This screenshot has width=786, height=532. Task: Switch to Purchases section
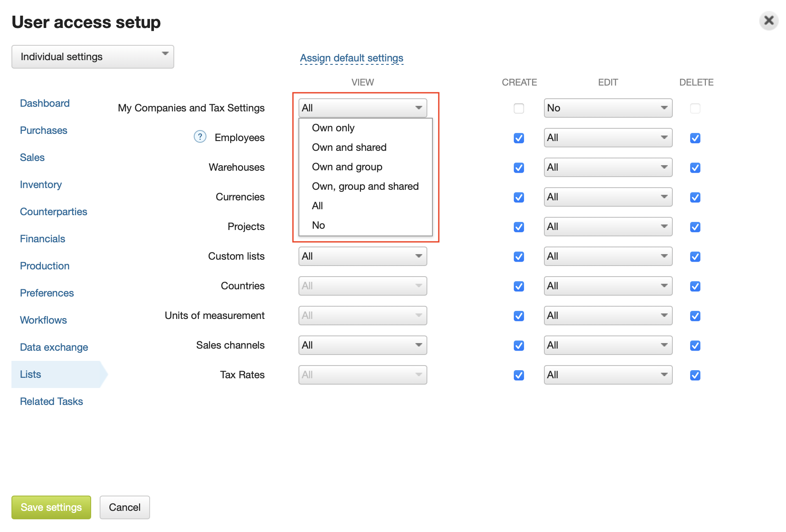(44, 130)
